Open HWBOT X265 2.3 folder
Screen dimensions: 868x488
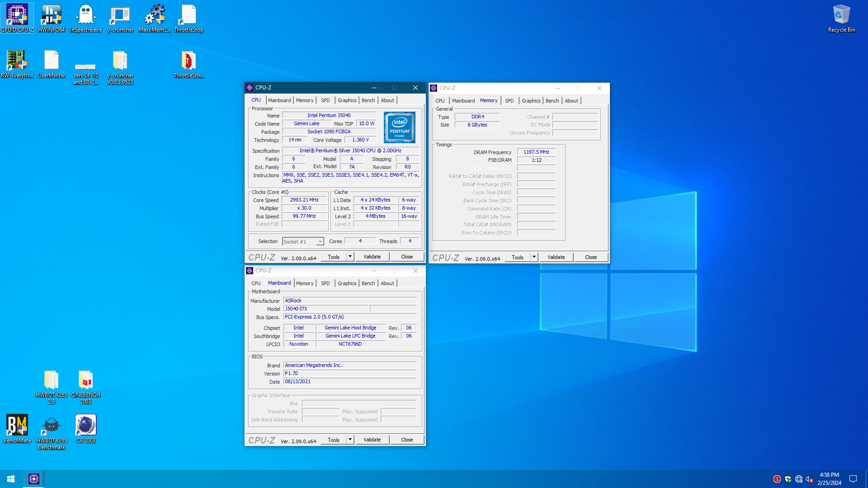[x=52, y=387]
